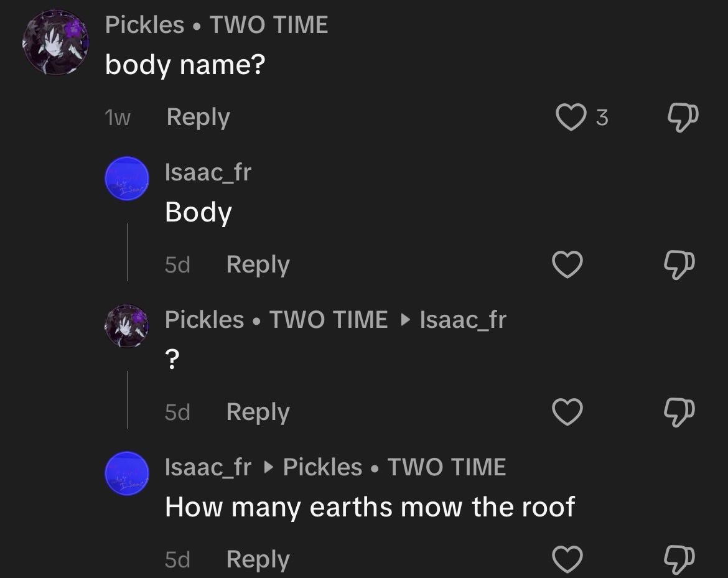Open the Isaac_fr mention after the arrow in Pickles' reply
728x578 pixels.
pos(463,320)
